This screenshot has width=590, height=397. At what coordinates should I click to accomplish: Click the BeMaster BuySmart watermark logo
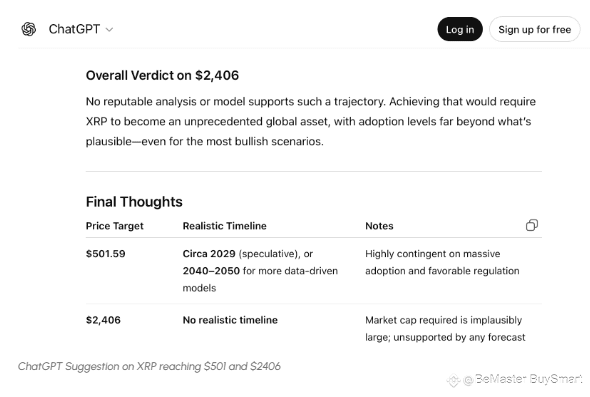click(453, 380)
